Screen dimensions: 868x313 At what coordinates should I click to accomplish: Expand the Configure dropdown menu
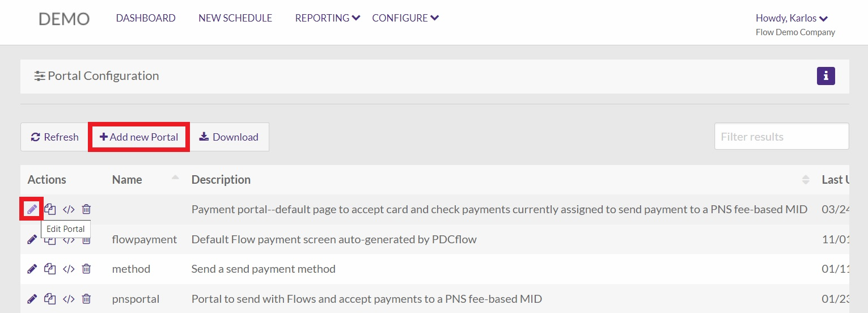(x=405, y=18)
